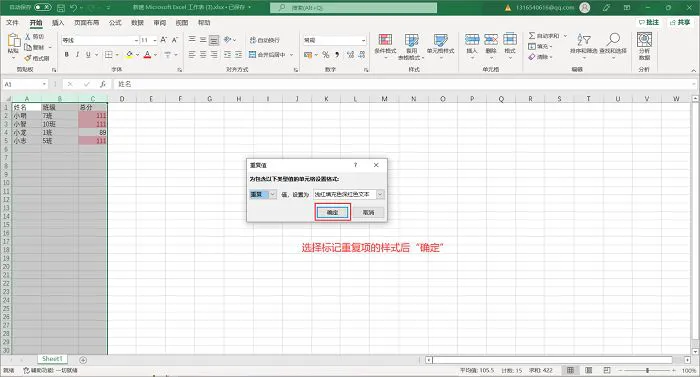The width and height of the screenshot is (700, 377).
Task: Switch to the Formulas tab
Action: coord(115,22)
